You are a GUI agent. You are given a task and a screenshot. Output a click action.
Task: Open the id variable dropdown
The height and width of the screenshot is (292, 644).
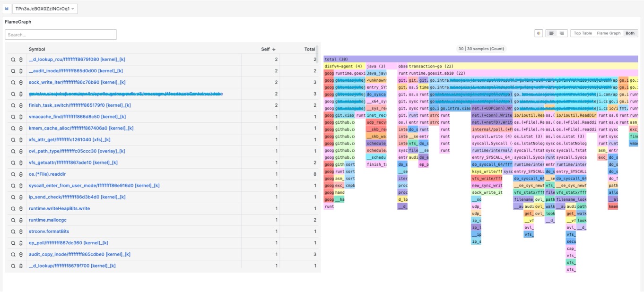[x=45, y=9]
